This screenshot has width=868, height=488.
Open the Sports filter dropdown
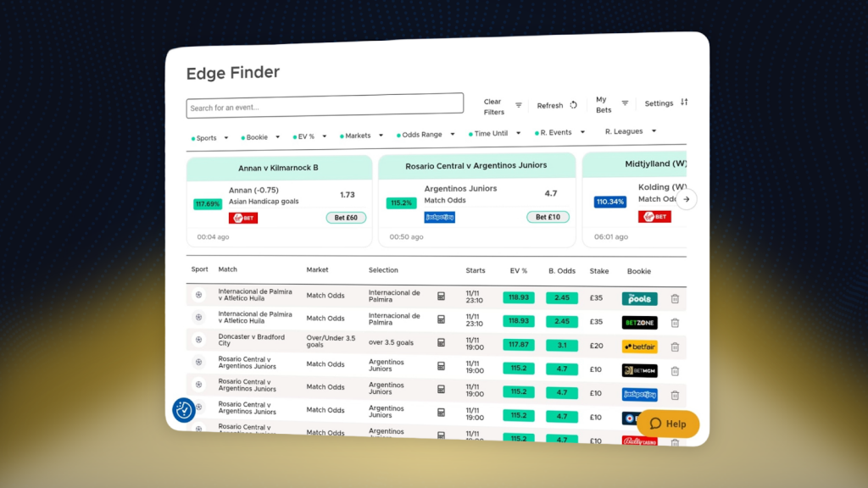208,137
